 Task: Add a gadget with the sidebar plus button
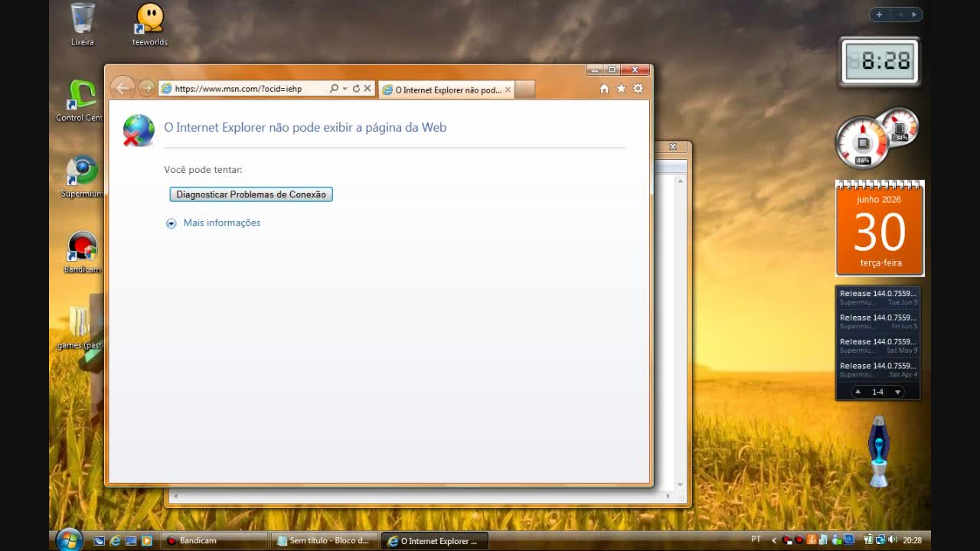(x=879, y=15)
